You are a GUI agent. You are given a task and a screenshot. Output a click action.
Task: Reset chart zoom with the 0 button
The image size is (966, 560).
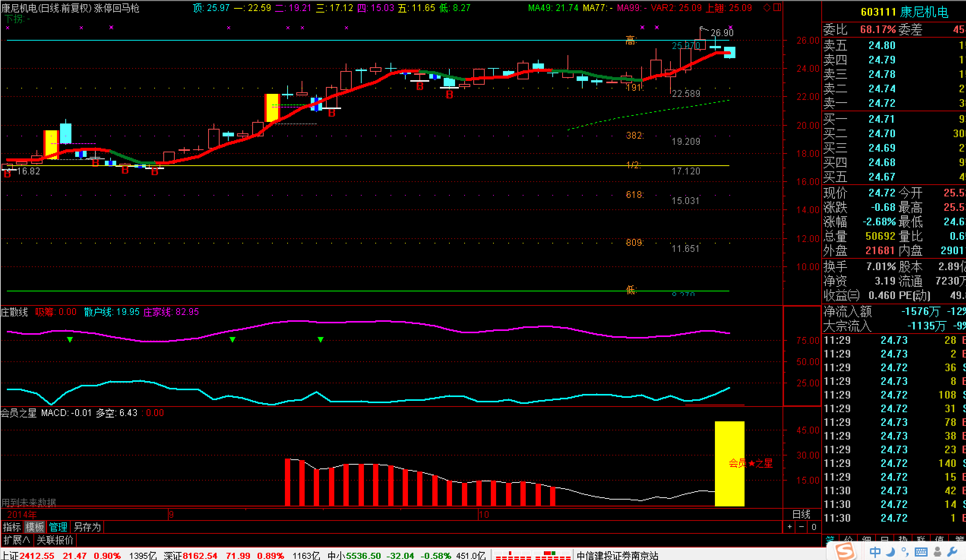click(x=814, y=527)
